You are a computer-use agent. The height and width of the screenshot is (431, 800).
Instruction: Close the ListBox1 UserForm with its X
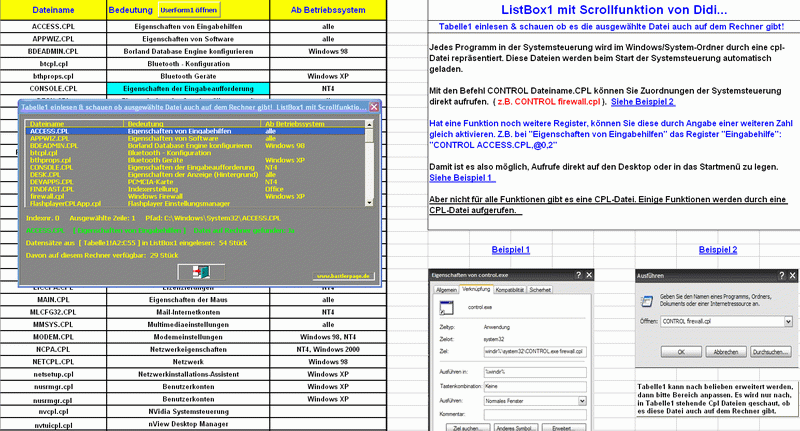point(374,107)
